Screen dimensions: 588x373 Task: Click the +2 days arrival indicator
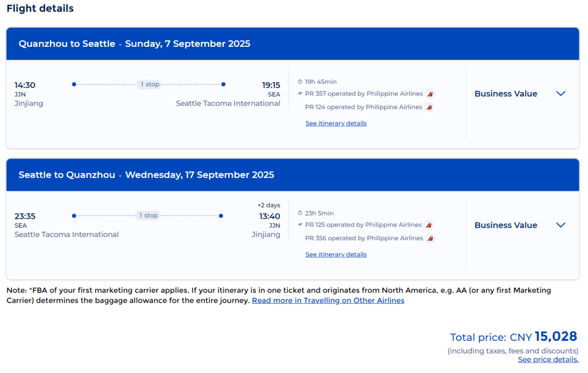pyautogui.click(x=269, y=205)
